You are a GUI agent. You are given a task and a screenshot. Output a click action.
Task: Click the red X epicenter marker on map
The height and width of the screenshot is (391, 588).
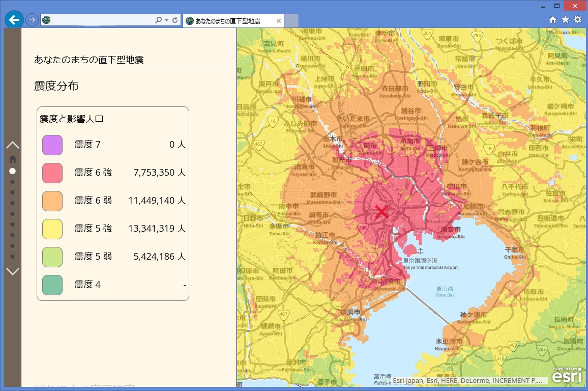click(x=381, y=211)
